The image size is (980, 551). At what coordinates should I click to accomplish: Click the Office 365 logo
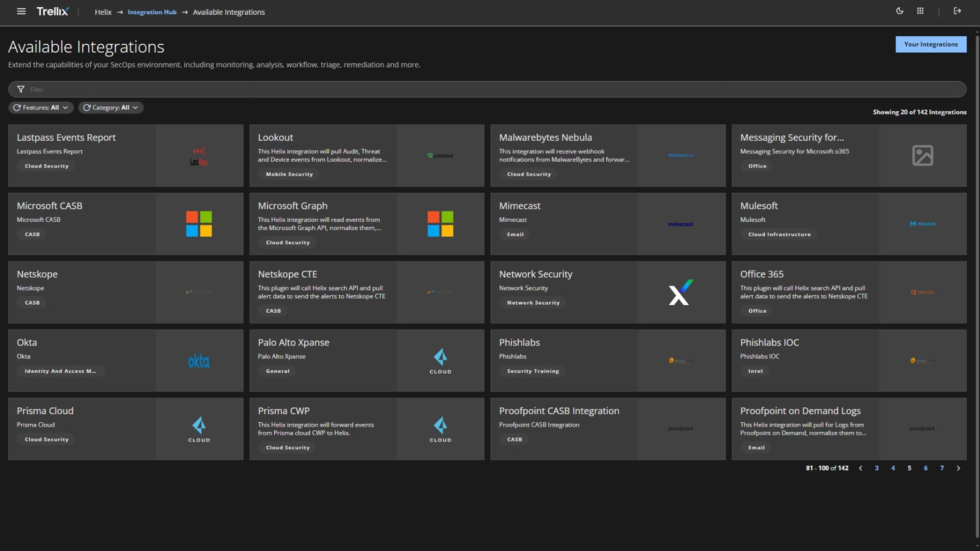[922, 292]
